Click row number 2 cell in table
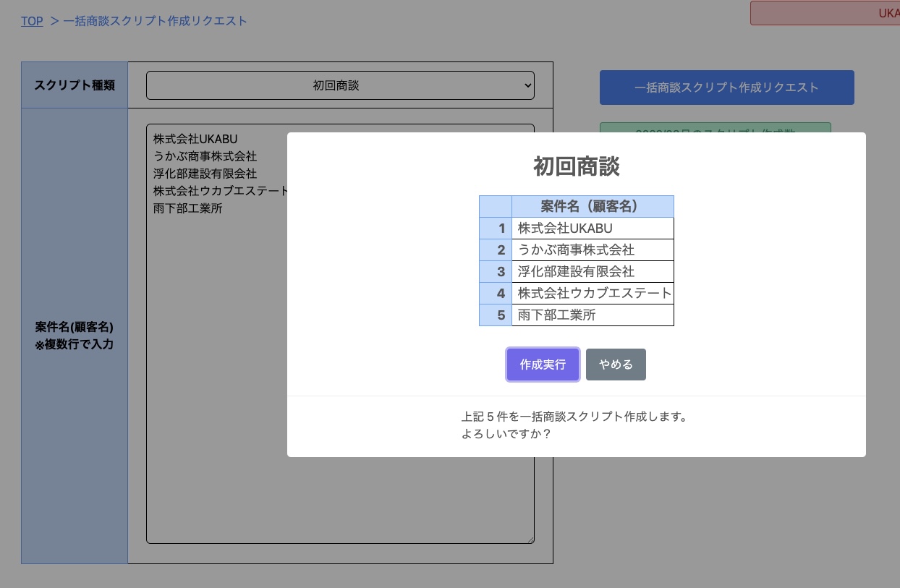This screenshot has width=900, height=588. (x=496, y=250)
